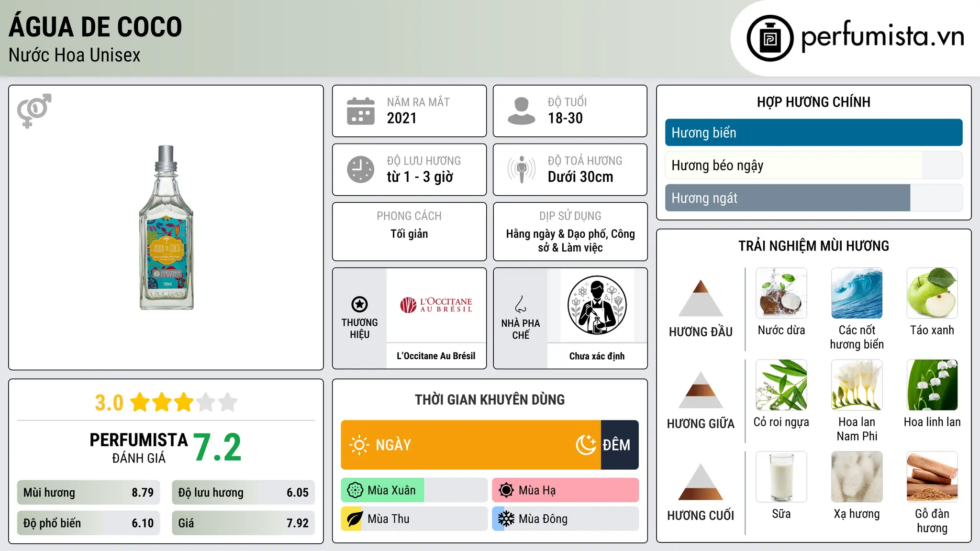The image size is (980, 551).
Task: Click the age range 18-30
Action: [565, 118]
